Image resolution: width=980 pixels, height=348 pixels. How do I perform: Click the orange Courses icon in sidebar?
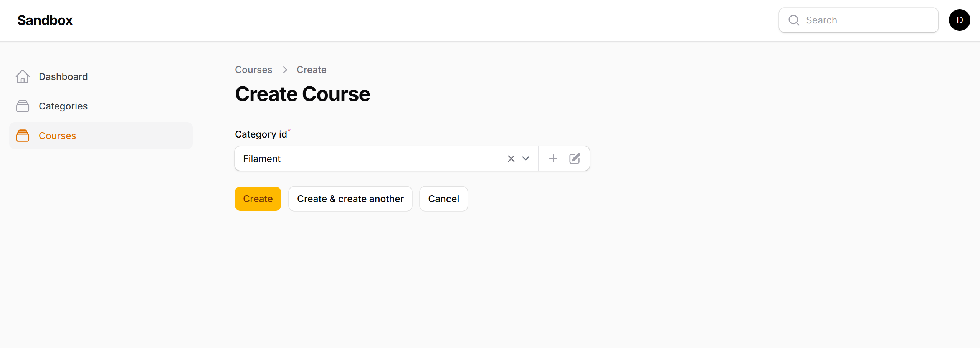(23, 136)
